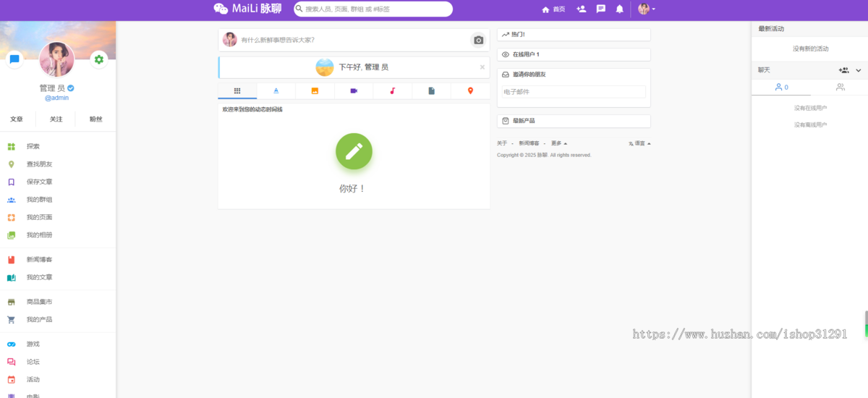The image size is (868, 398).
Task: Open the 新闻博客 footer link
Action: [529, 143]
